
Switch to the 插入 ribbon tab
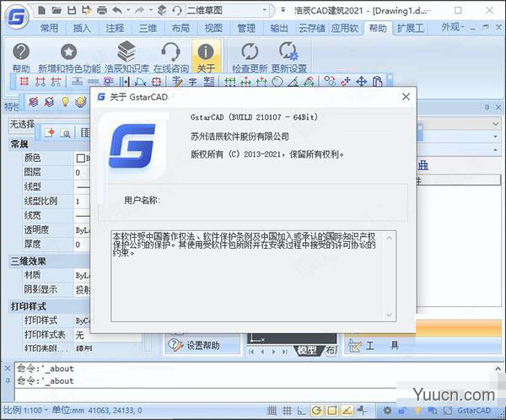(82, 29)
